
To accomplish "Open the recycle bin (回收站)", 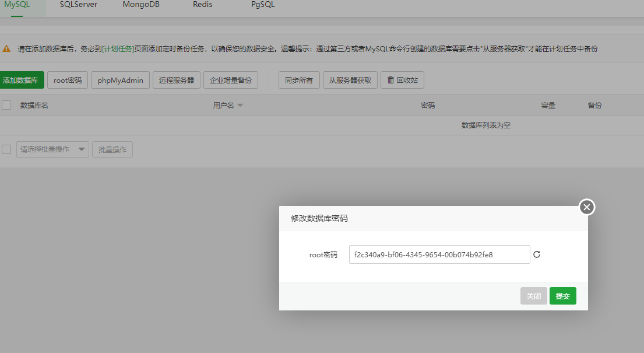I will 403,80.
